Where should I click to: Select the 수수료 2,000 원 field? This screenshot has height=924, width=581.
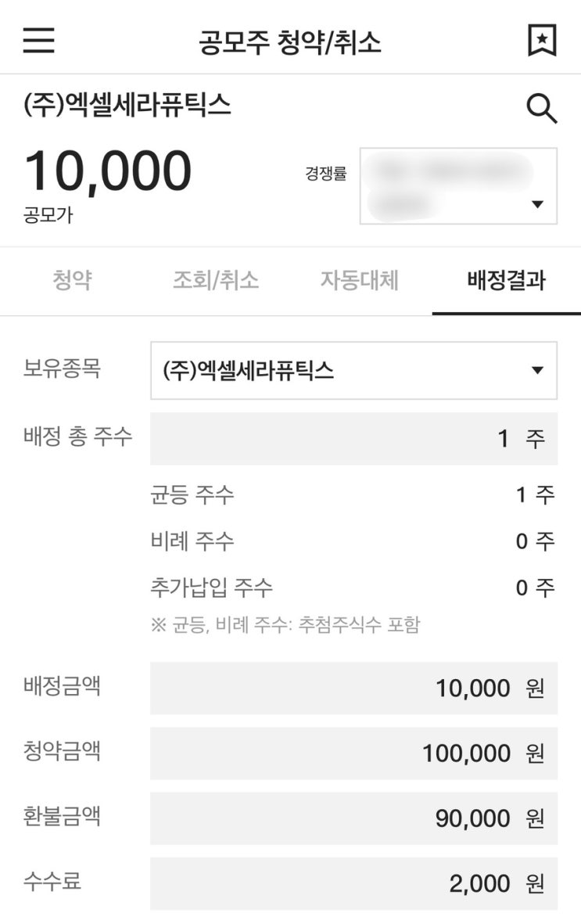pyautogui.click(x=353, y=883)
